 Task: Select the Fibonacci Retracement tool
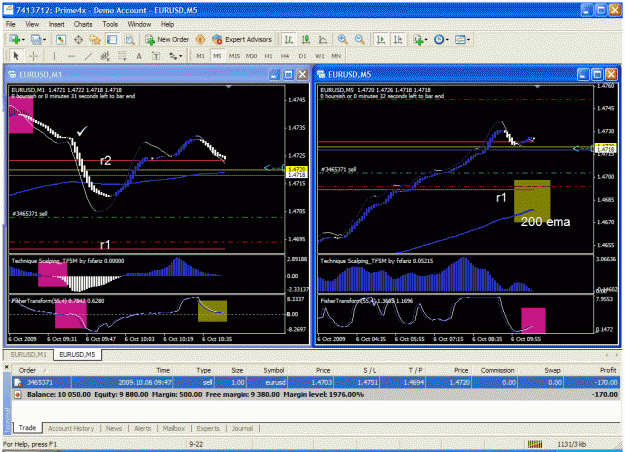(122, 56)
